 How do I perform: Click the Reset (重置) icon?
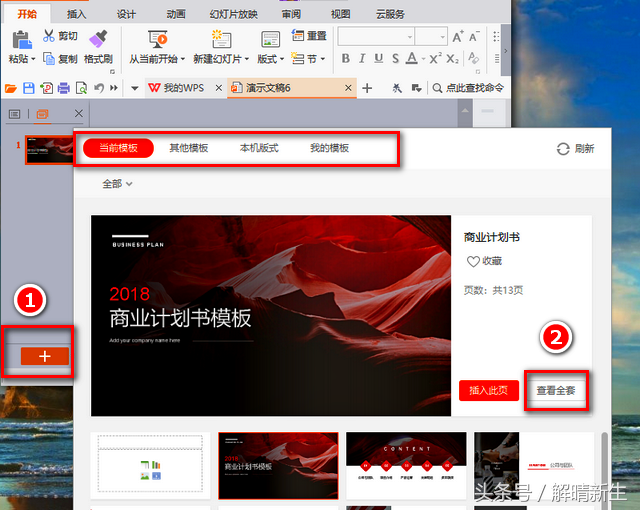tap(298, 36)
